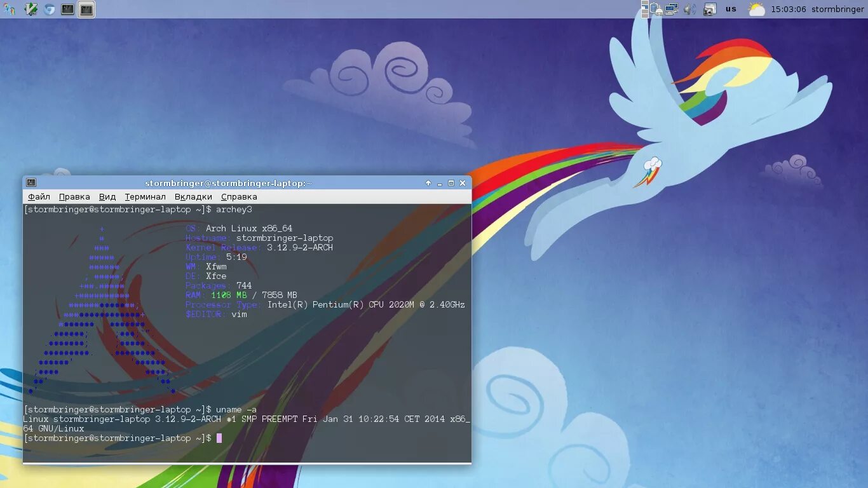This screenshot has width=868, height=488.
Task: Click the power/battery plug tray icon
Action: tap(656, 9)
